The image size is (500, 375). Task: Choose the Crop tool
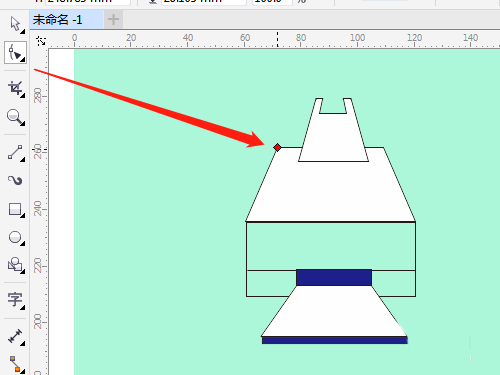point(15,88)
